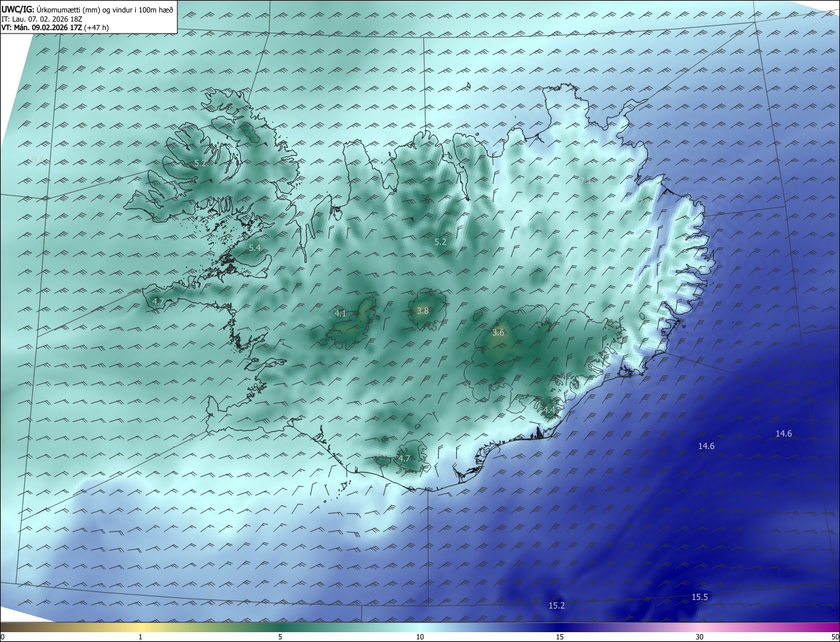Click the '0' tick on the color scale
The width and height of the screenshot is (840, 642).
tap(3, 637)
